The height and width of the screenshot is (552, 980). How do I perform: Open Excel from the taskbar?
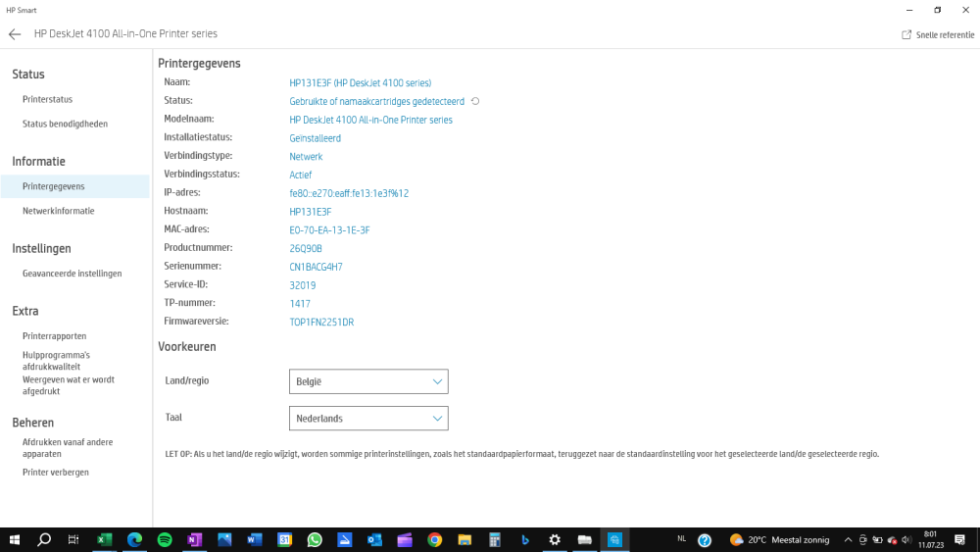105,539
